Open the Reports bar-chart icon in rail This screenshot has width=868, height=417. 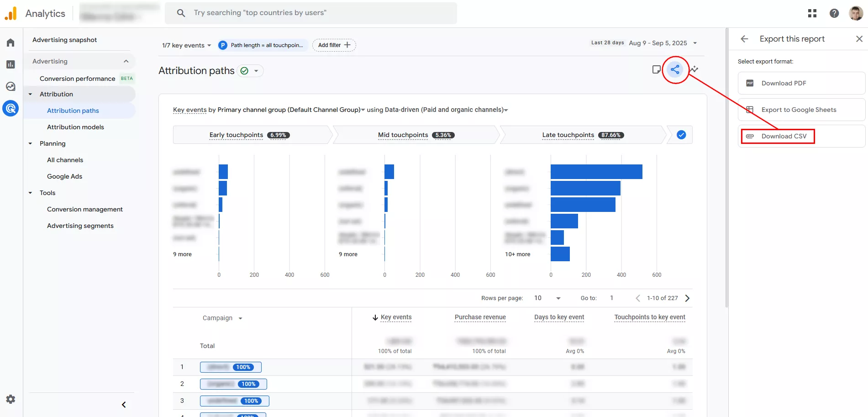click(x=11, y=64)
